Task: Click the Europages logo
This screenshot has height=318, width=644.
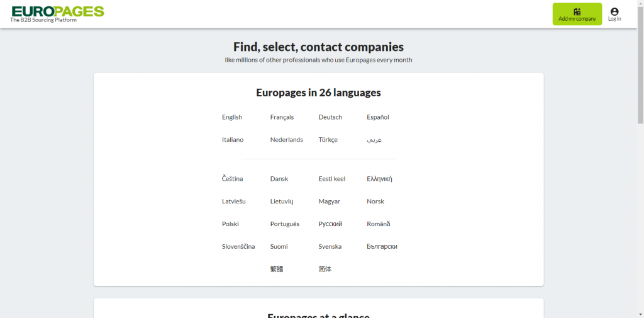Action: (x=58, y=11)
